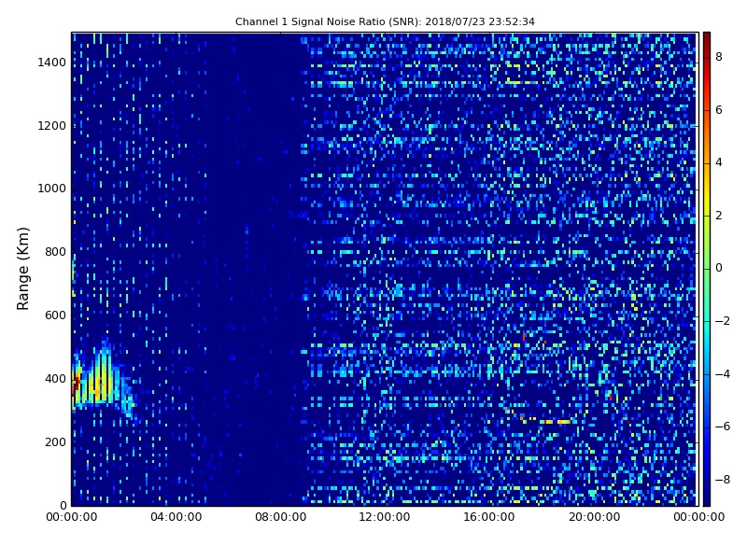
Task: Click the colorbar label −4
Action: tap(722, 374)
